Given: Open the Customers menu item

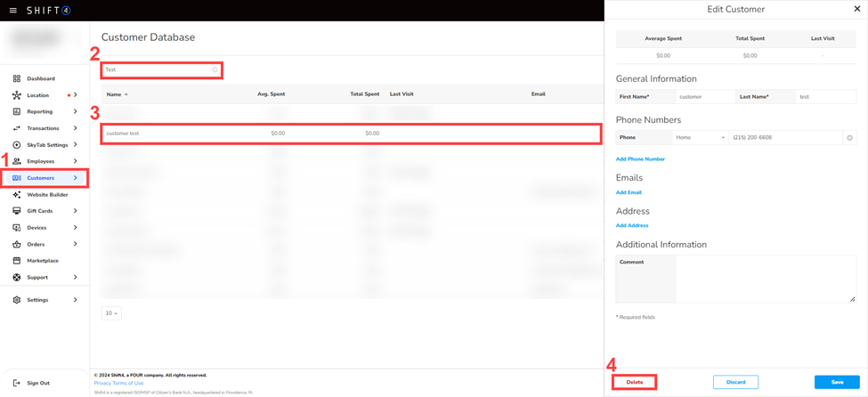Looking at the screenshot, I should (41, 178).
